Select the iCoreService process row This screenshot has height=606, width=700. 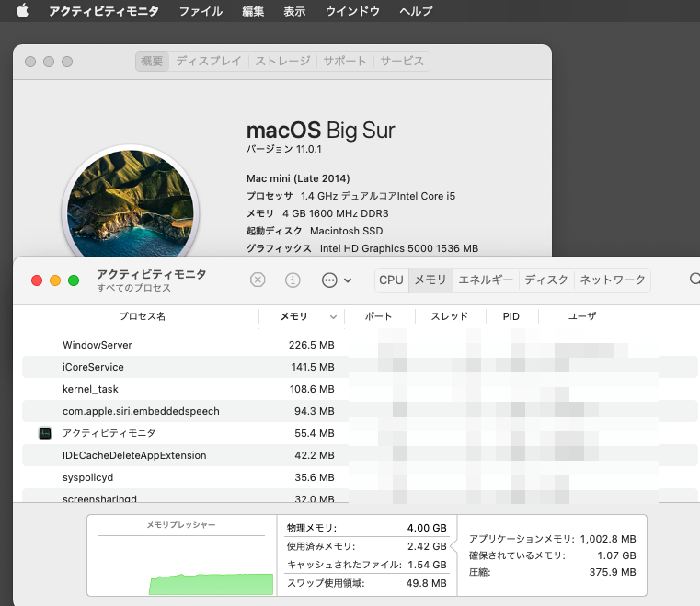[360, 367]
